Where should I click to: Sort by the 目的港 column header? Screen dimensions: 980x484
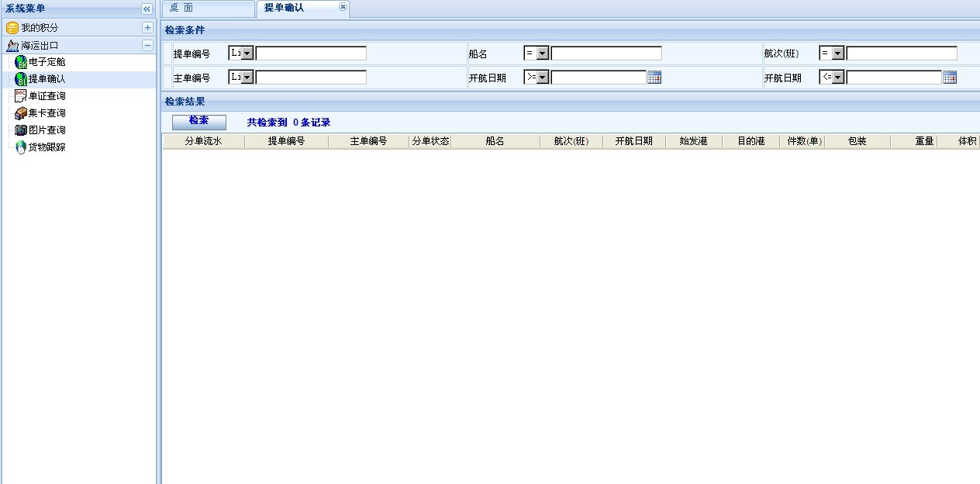click(751, 141)
